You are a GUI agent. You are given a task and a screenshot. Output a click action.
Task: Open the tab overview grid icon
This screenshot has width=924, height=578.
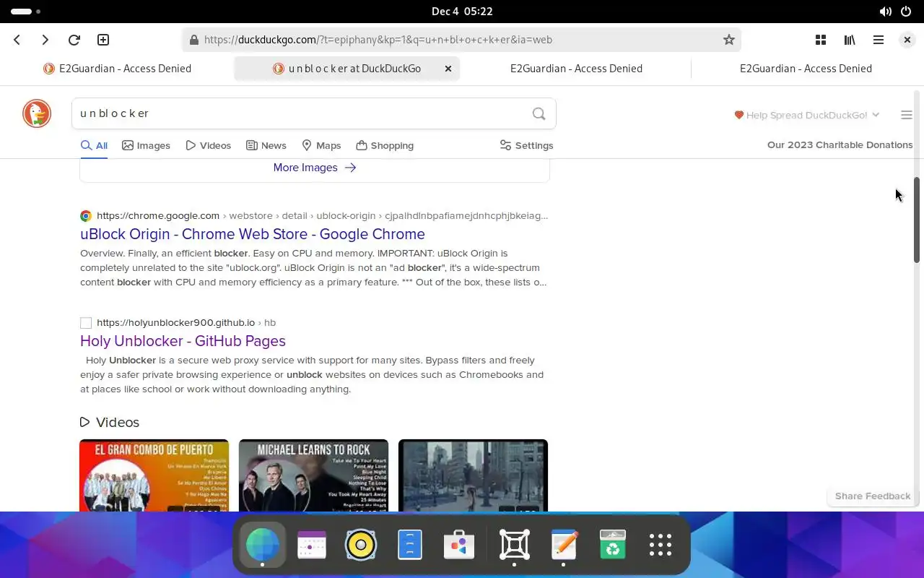pyautogui.click(x=821, y=40)
